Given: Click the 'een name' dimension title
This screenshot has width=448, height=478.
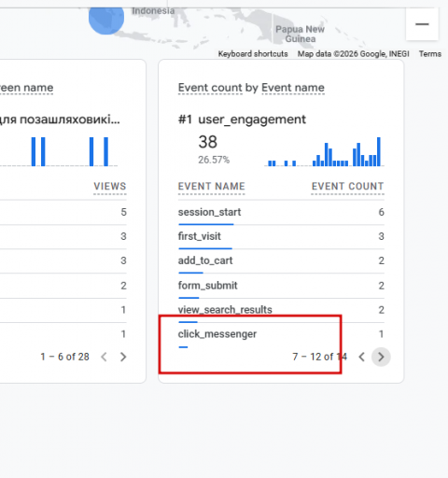Looking at the screenshot, I should 26,88.
